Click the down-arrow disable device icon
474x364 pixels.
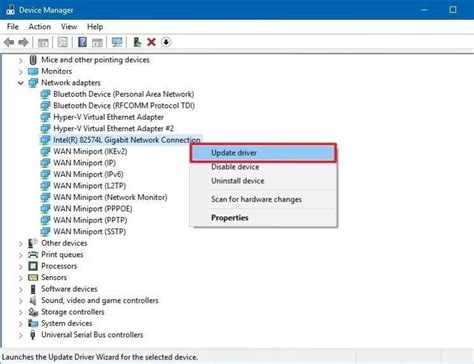pyautogui.click(x=166, y=42)
